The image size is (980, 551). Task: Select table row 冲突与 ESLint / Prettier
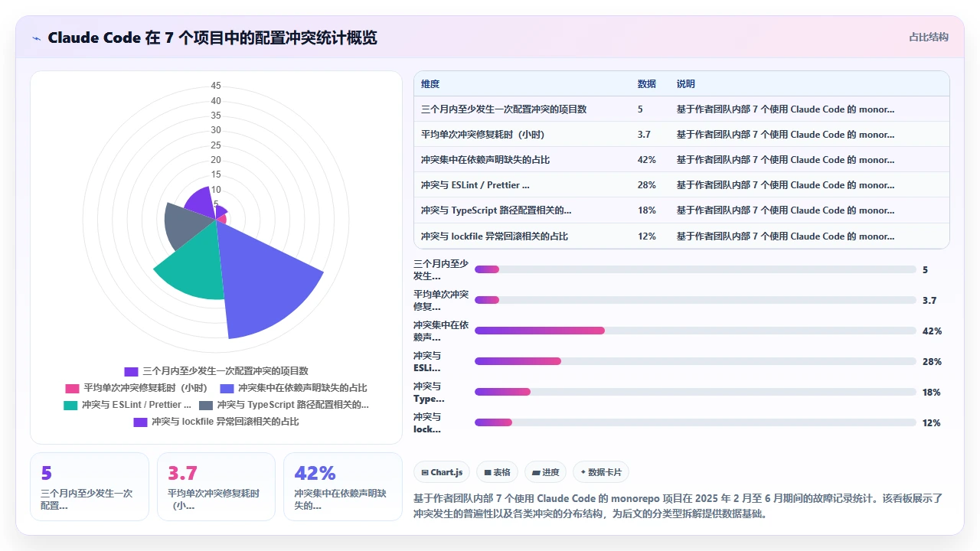[681, 185]
